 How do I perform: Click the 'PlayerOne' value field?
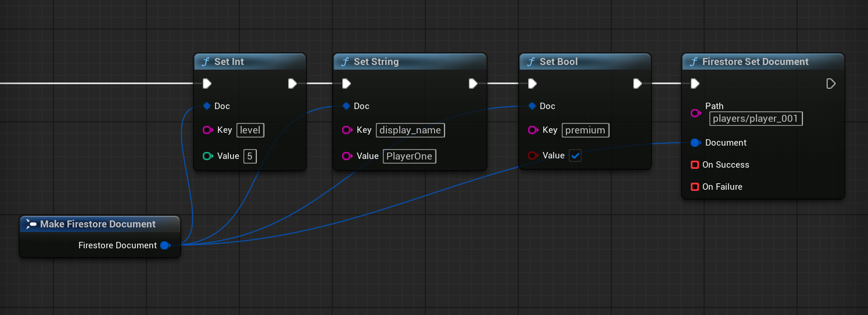click(409, 156)
